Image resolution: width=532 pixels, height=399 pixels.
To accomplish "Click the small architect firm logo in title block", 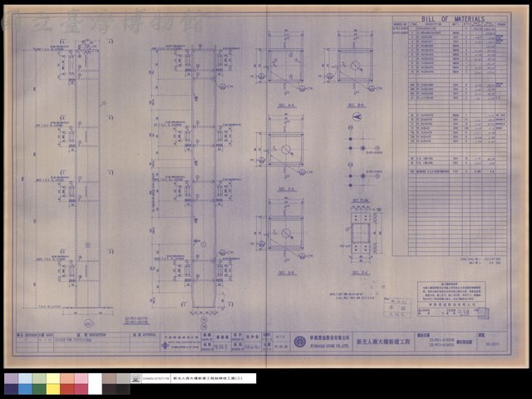I will (x=165, y=346).
